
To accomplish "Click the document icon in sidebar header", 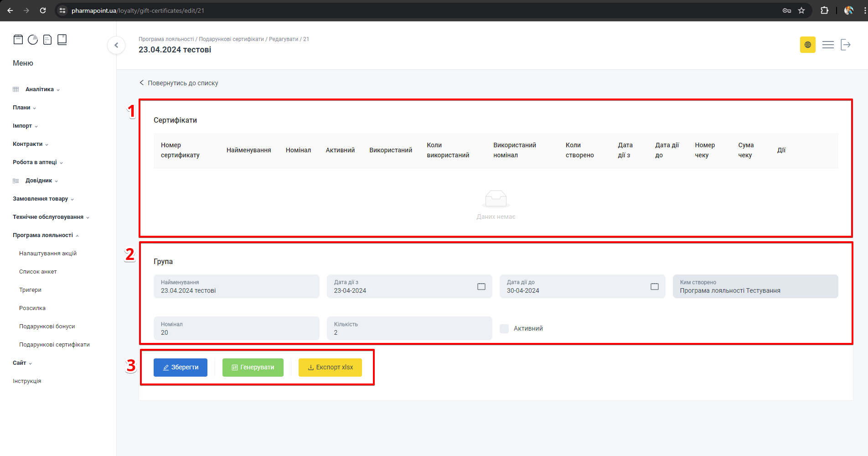I will (x=47, y=40).
